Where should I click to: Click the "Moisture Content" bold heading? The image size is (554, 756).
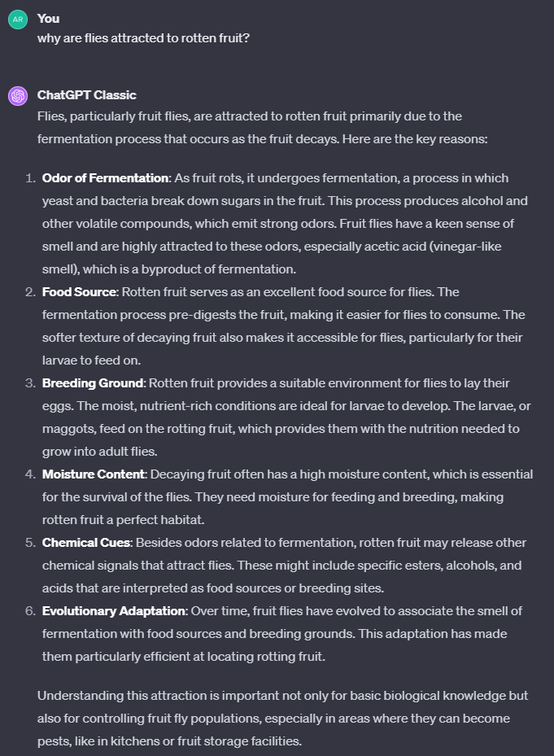[94, 474]
